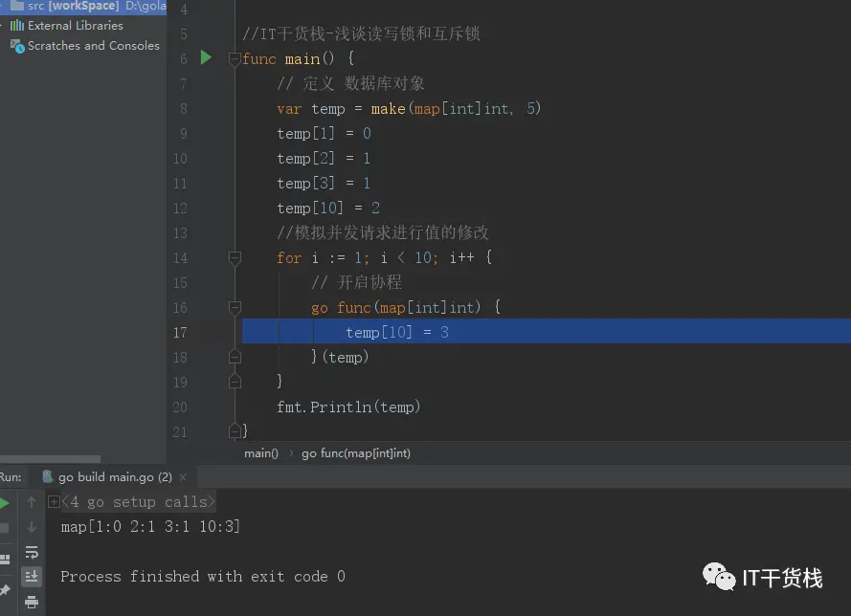Click the go func(map[int]int) breadcrumb

pyautogui.click(x=356, y=453)
